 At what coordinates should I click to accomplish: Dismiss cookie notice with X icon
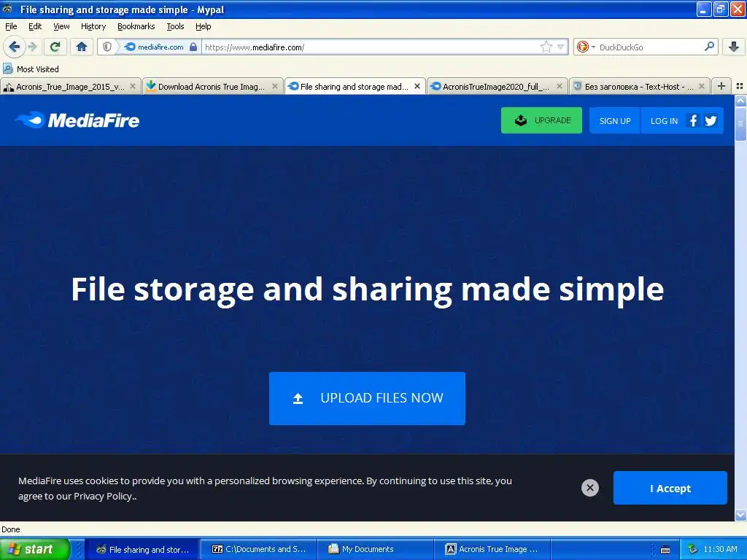[x=589, y=488]
